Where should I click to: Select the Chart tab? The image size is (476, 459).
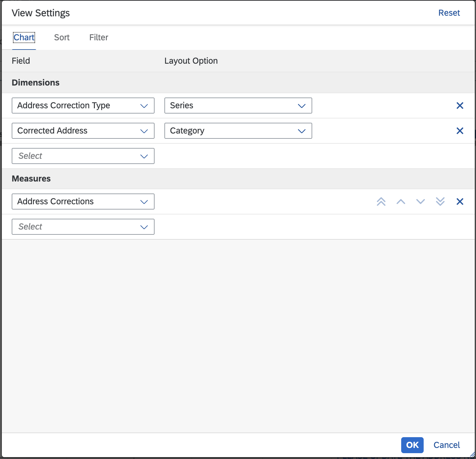pyautogui.click(x=24, y=37)
